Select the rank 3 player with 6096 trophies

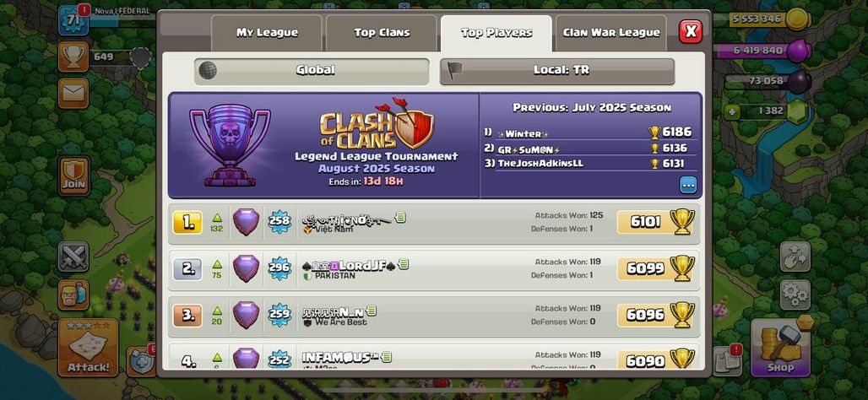pos(433,316)
